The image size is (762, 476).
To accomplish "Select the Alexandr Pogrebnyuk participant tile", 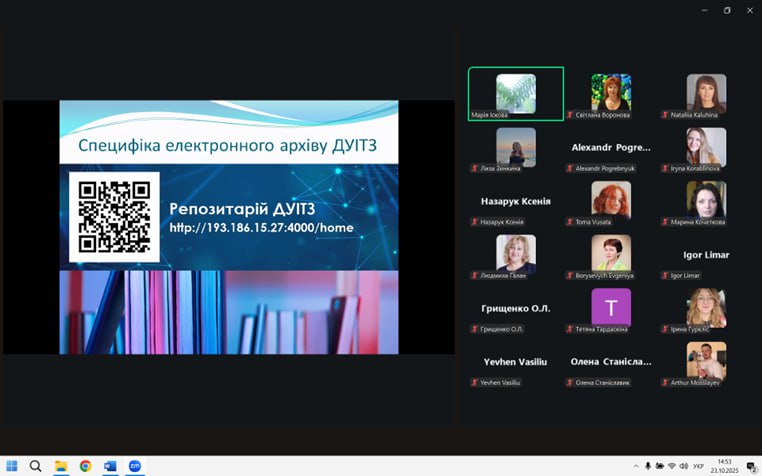I will (x=611, y=147).
